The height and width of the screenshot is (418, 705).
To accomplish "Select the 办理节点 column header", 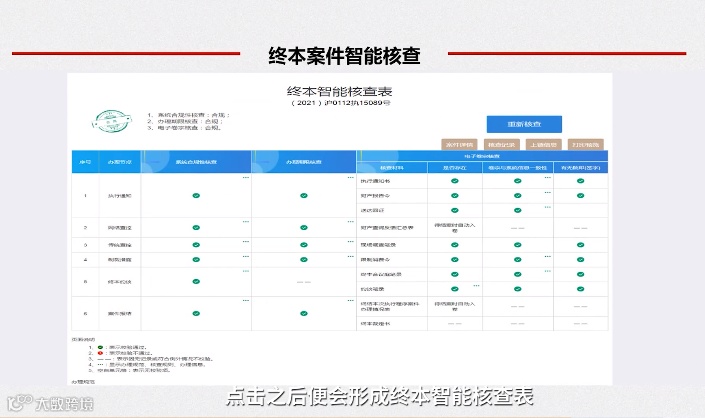I will tap(120, 162).
